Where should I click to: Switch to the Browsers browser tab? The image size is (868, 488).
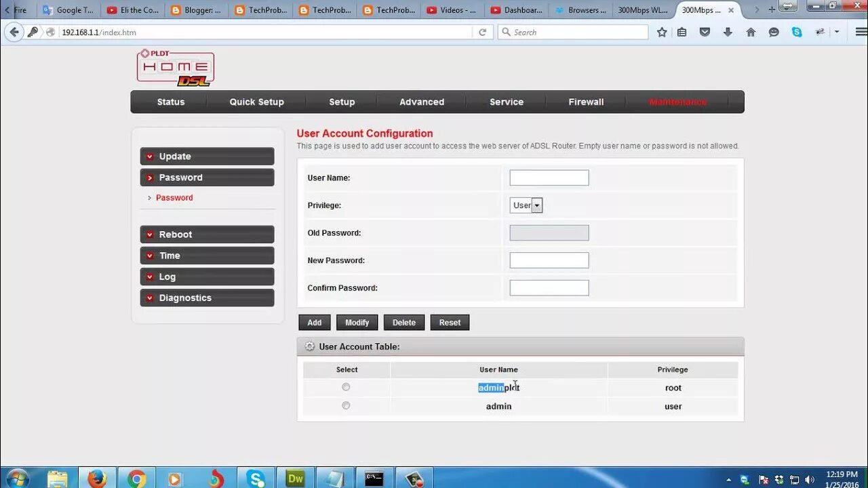click(580, 10)
